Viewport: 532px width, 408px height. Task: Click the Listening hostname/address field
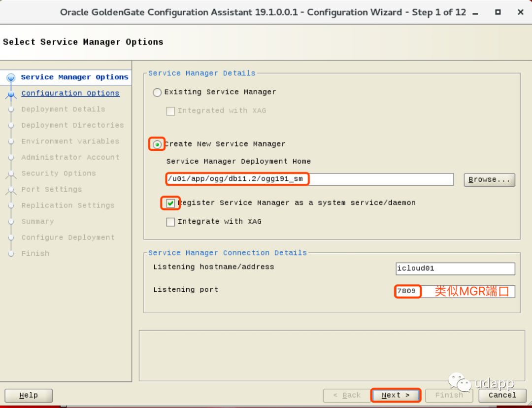coord(455,269)
